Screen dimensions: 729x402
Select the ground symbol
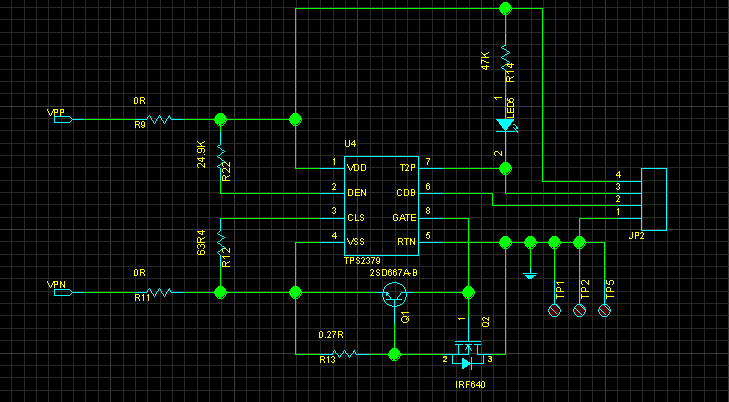[x=530, y=276]
